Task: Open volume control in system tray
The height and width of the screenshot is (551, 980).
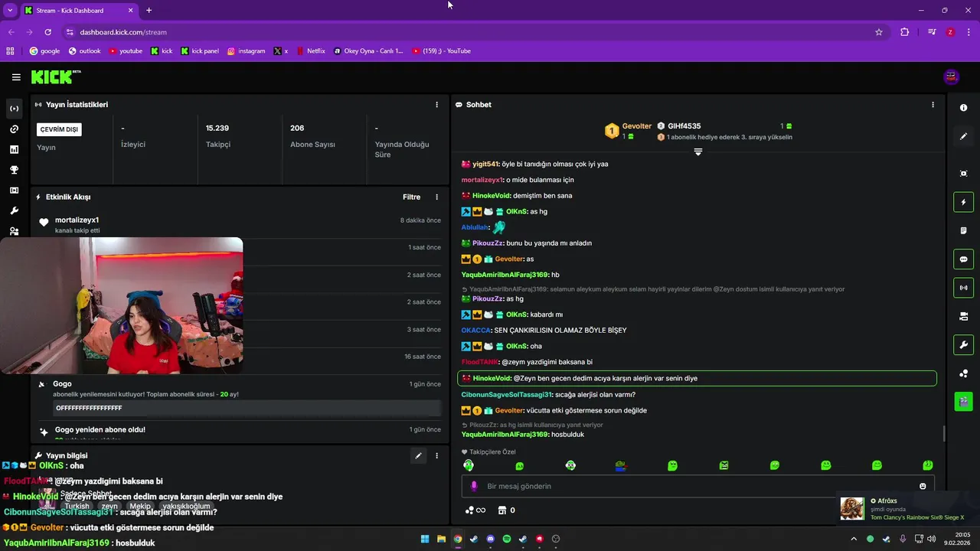Action: tap(931, 539)
